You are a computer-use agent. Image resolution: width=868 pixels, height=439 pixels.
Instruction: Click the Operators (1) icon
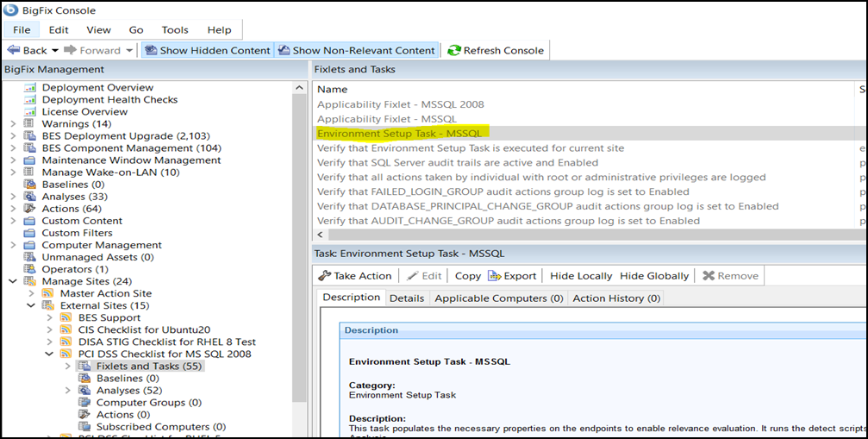pyautogui.click(x=30, y=269)
